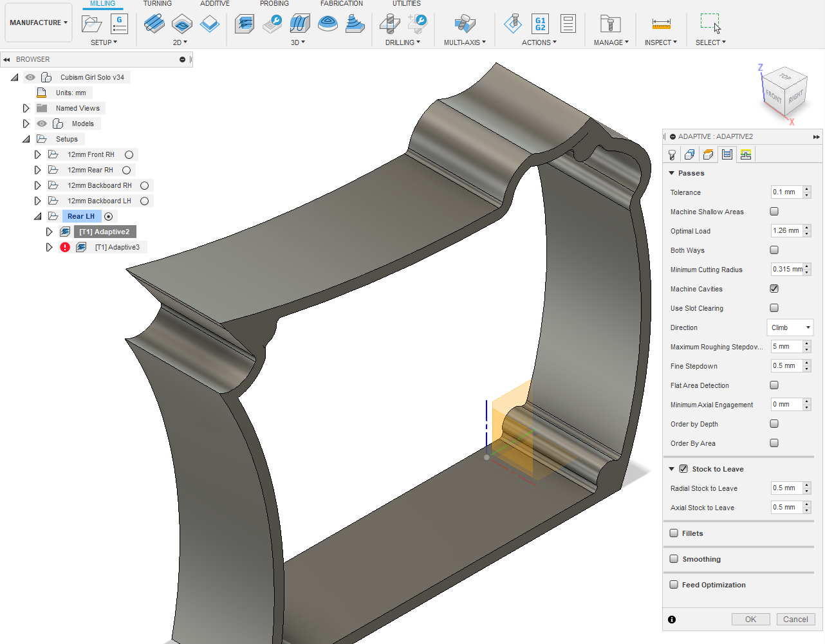Select the 2D Pocket tool

pyautogui.click(x=182, y=24)
